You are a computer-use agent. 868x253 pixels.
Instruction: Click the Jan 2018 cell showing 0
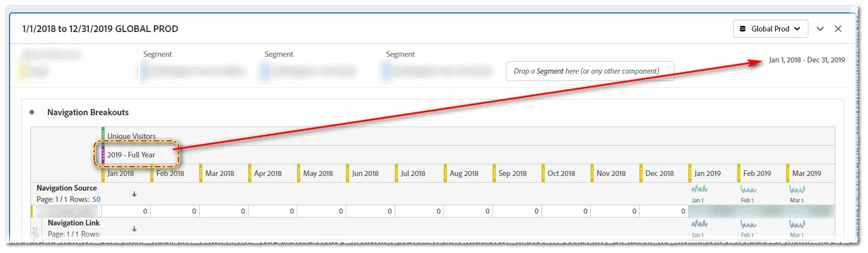coord(126,211)
